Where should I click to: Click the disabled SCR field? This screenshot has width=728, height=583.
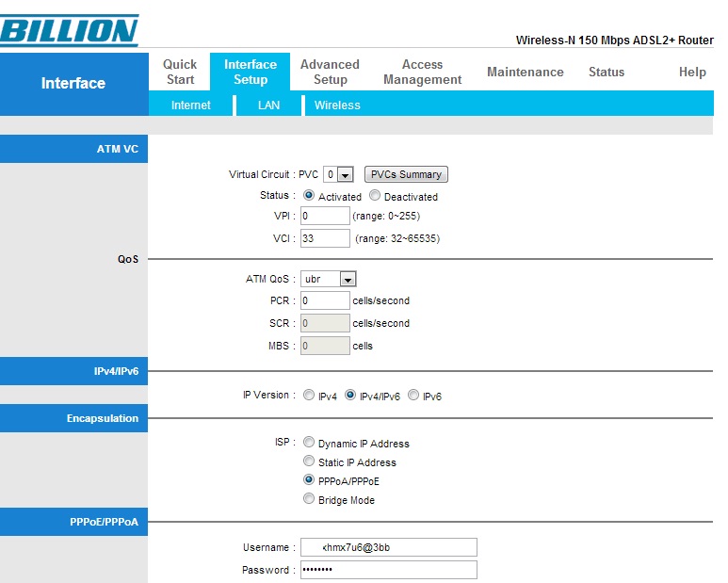[325, 323]
